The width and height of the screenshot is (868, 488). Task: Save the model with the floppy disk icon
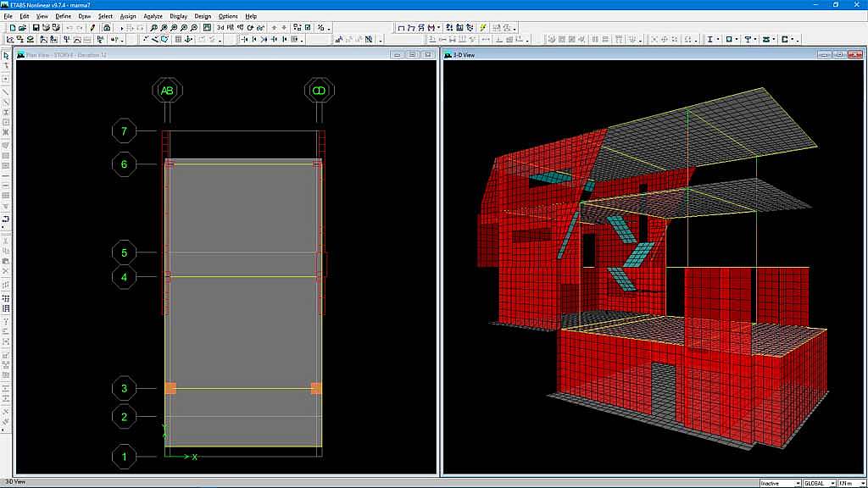click(36, 27)
